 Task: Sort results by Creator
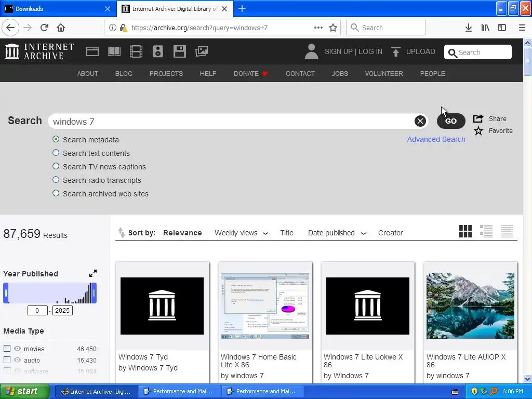tap(391, 233)
